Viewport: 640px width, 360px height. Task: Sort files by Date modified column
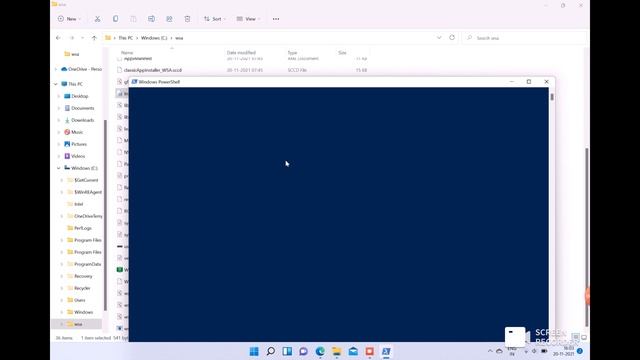[241, 53]
